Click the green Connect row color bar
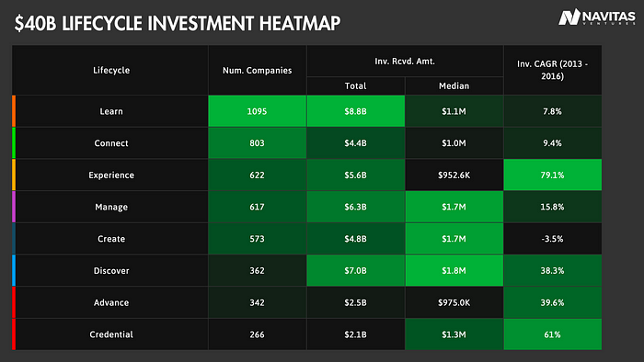Image resolution: width=644 pixels, height=362 pixels. [14, 143]
